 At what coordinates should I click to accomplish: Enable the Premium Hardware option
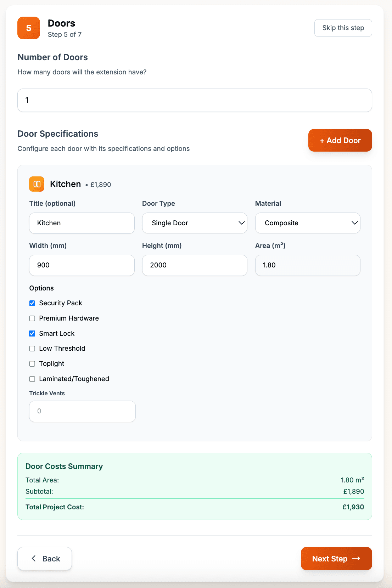tap(32, 318)
